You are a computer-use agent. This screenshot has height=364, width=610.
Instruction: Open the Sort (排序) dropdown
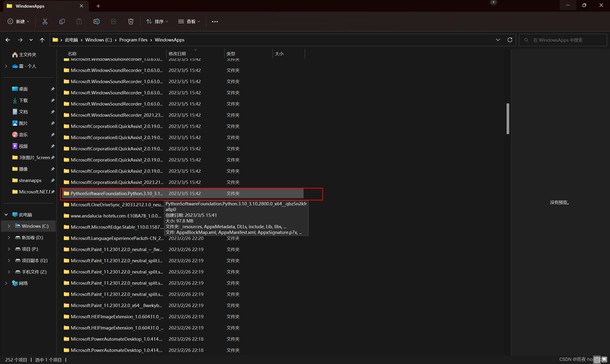tap(157, 22)
